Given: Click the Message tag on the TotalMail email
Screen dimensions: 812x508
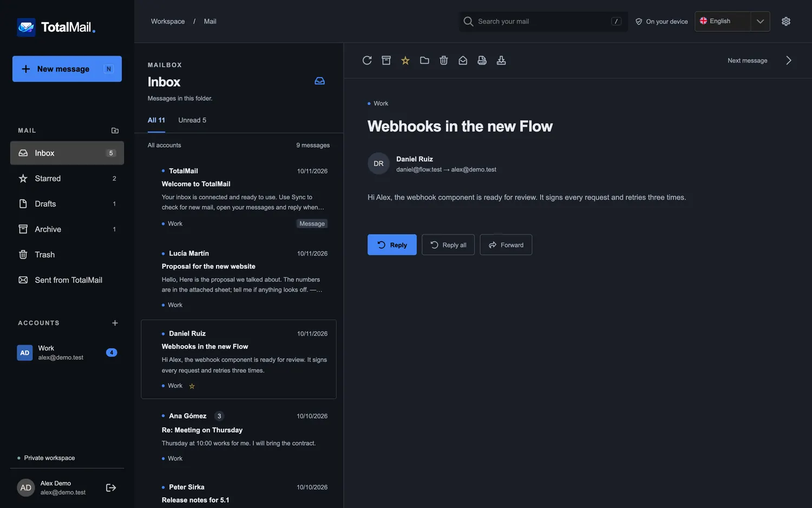Looking at the screenshot, I should (x=312, y=224).
